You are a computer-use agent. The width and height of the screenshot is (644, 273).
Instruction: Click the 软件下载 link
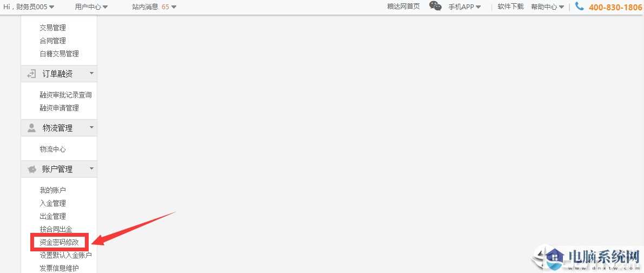(510, 6)
